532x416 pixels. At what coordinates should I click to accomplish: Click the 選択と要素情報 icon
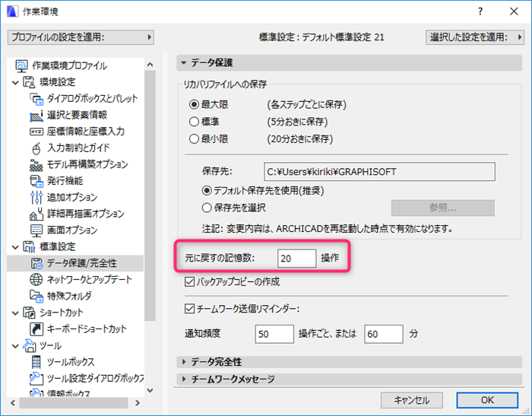(36, 115)
